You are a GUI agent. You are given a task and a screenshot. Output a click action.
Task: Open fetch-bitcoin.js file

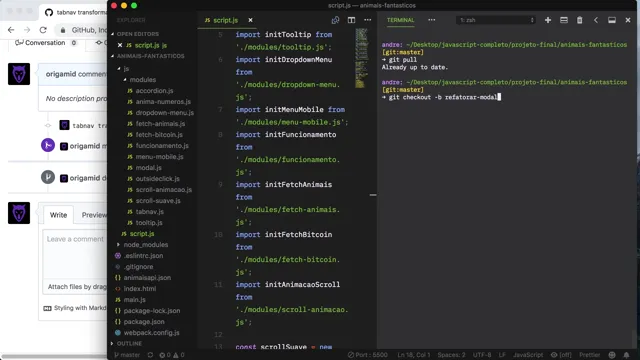point(159,135)
